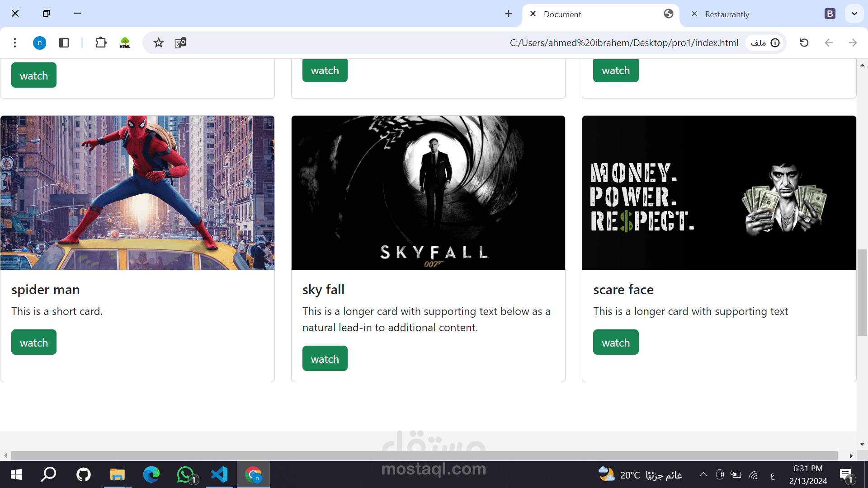Image resolution: width=868 pixels, height=488 pixels.
Task: Switch the Arabic input language indicator
Action: pyautogui.click(x=772, y=475)
